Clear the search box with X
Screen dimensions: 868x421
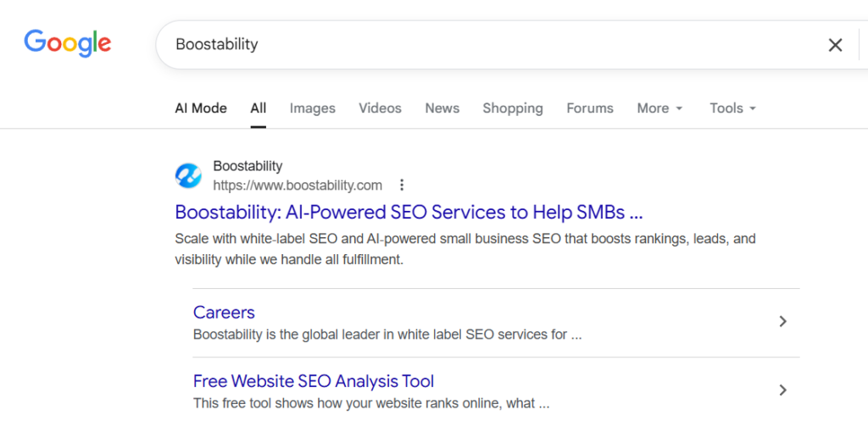(x=835, y=45)
